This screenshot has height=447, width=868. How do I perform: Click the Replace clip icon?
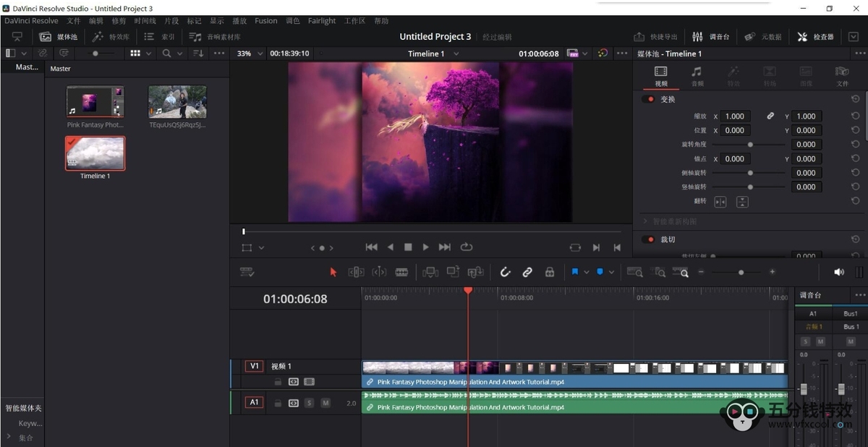point(476,272)
